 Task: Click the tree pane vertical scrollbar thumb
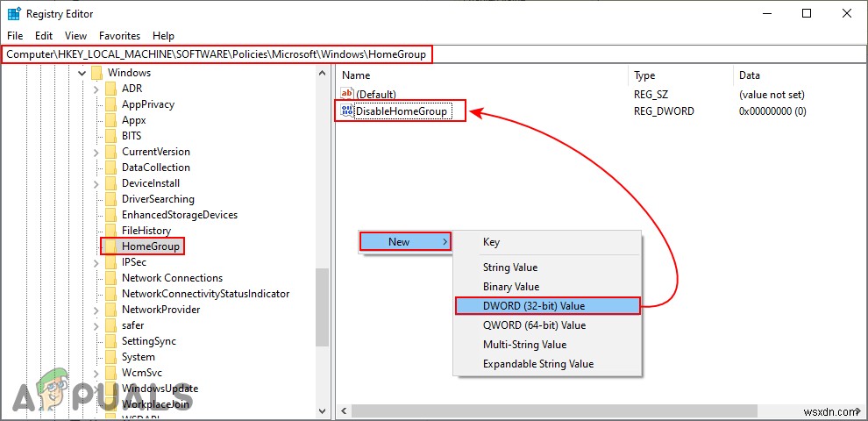click(322, 307)
